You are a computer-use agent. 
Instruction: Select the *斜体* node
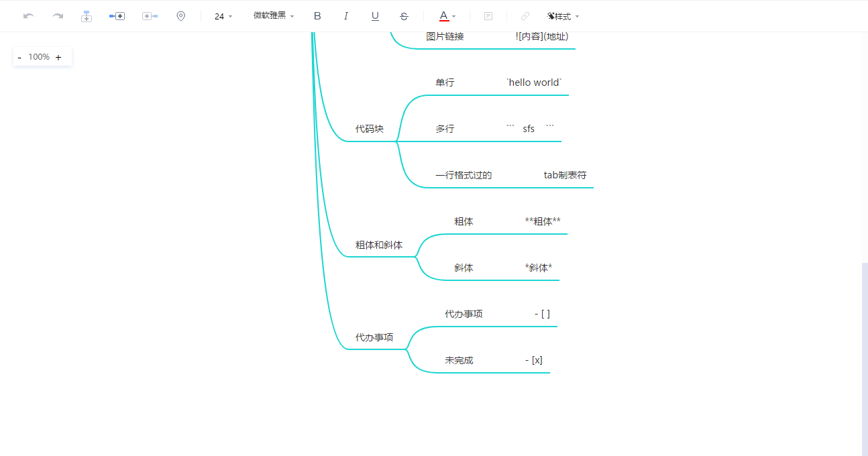point(539,268)
